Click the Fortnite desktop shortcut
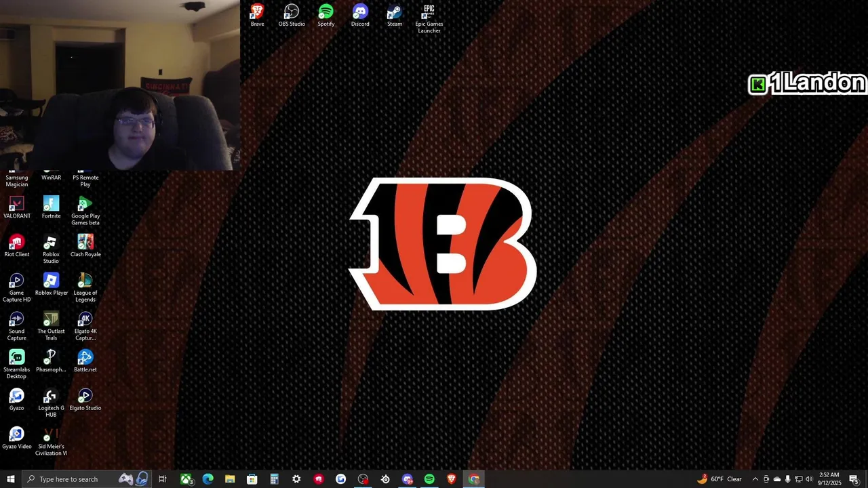868x488 pixels. pyautogui.click(x=51, y=207)
